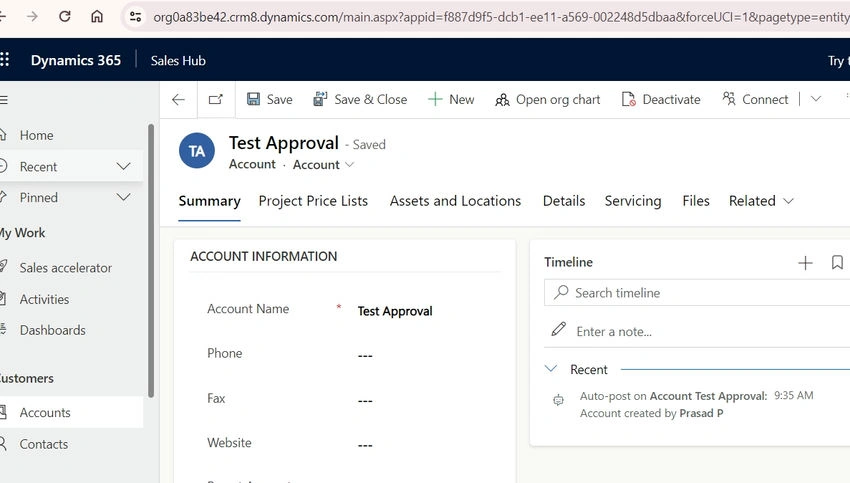Click the Search timeline input

(x=697, y=293)
